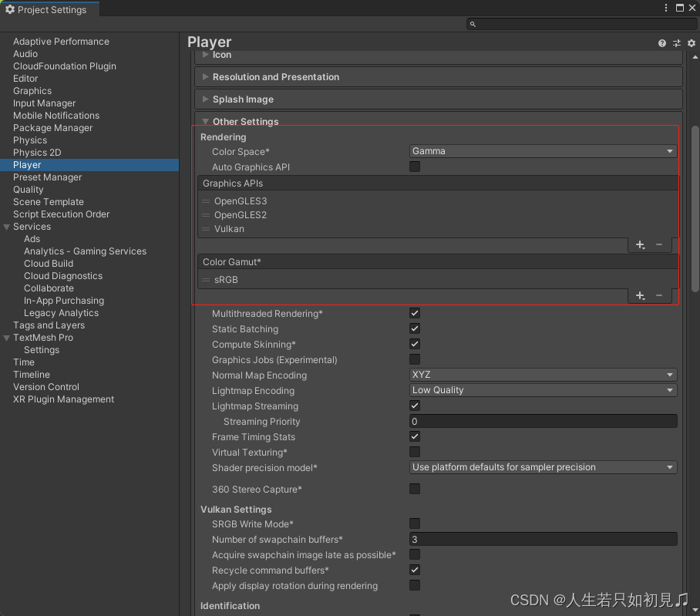This screenshot has height=616, width=700.
Task: Click the minus icon under Color Gamut
Action: tap(661, 295)
